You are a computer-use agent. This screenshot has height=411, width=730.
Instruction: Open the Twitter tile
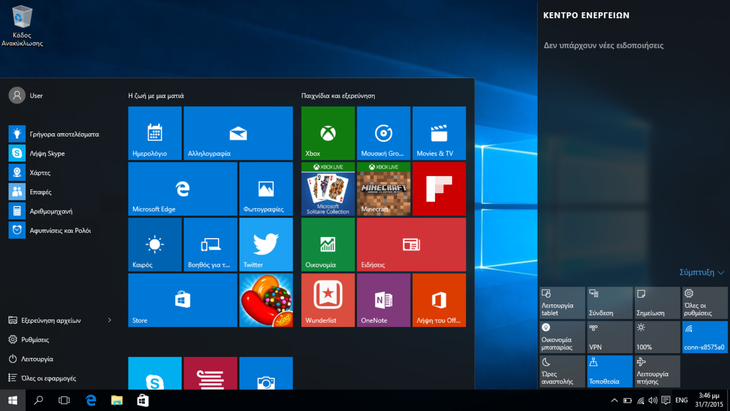pyautogui.click(x=266, y=244)
